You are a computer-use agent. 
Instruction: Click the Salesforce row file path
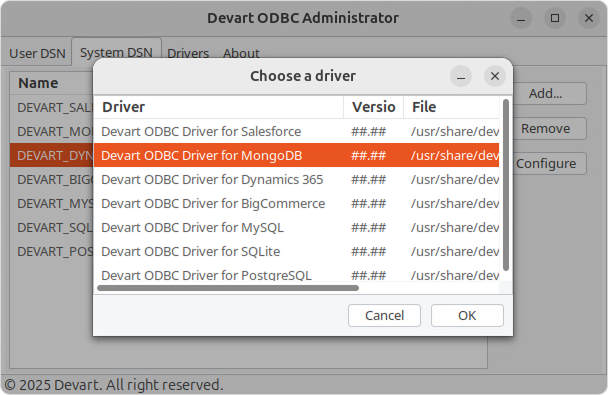point(455,131)
